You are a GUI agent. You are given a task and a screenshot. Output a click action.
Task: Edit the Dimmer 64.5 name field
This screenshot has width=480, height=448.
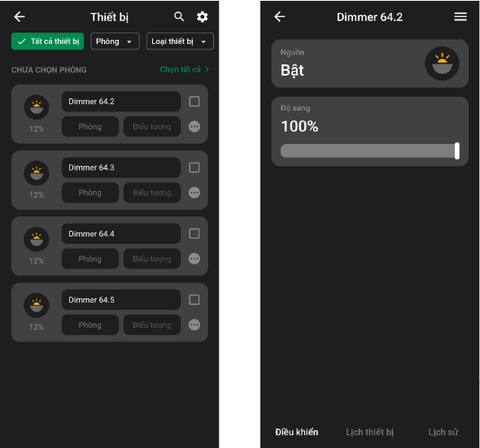[121, 299]
